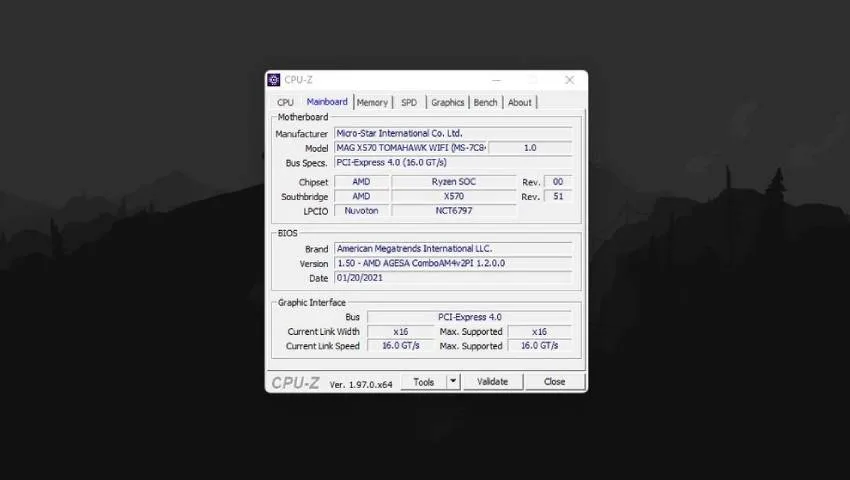Click the chipset Rev. value 00
The width and height of the screenshot is (850, 480).
[x=558, y=182]
